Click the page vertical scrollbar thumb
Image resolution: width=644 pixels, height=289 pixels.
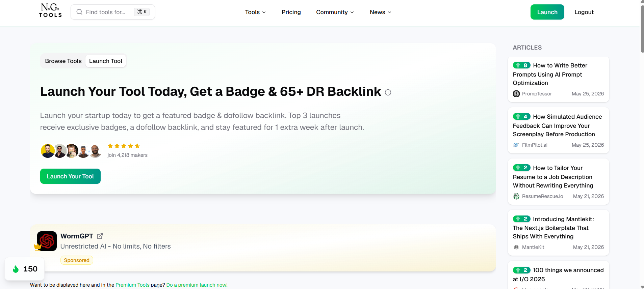(x=642, y=29)
